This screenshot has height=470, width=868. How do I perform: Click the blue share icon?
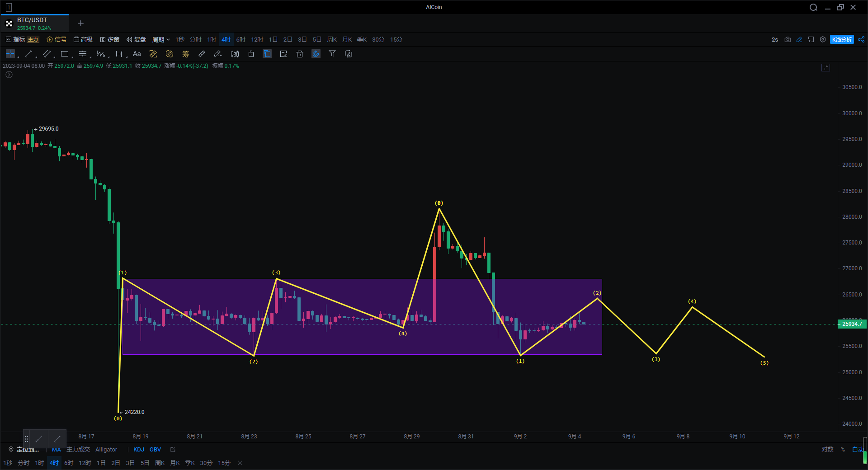[861, 40]
